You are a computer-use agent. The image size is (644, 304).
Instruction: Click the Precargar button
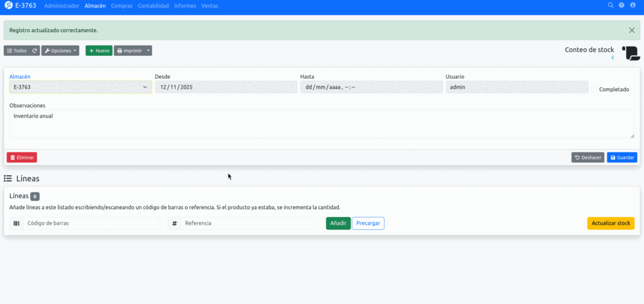368,223
